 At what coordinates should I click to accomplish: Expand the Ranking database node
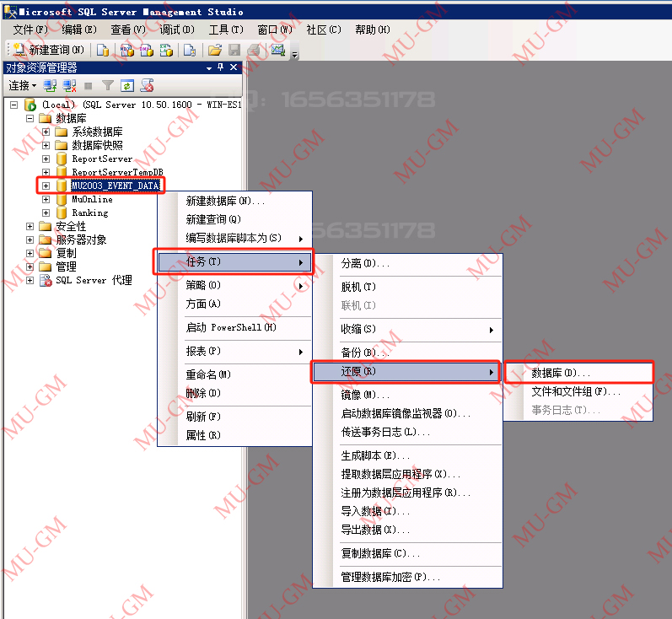(46, 213)
